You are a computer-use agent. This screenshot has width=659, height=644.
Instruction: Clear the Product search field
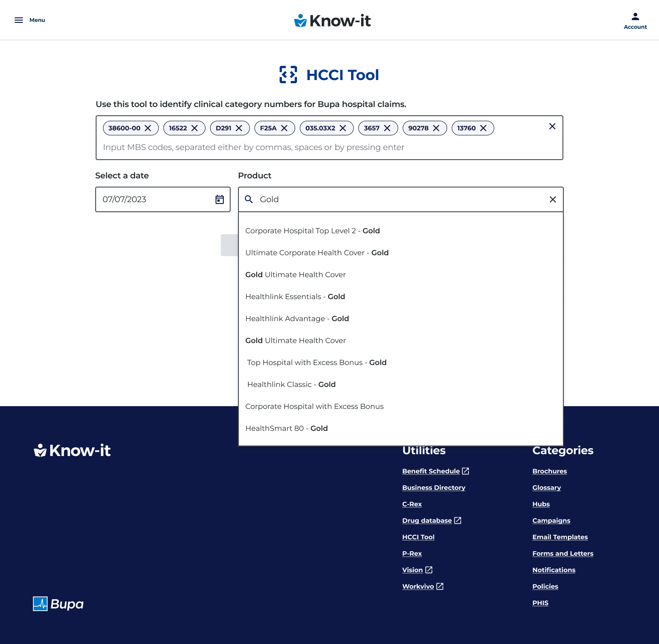(552, 199)
